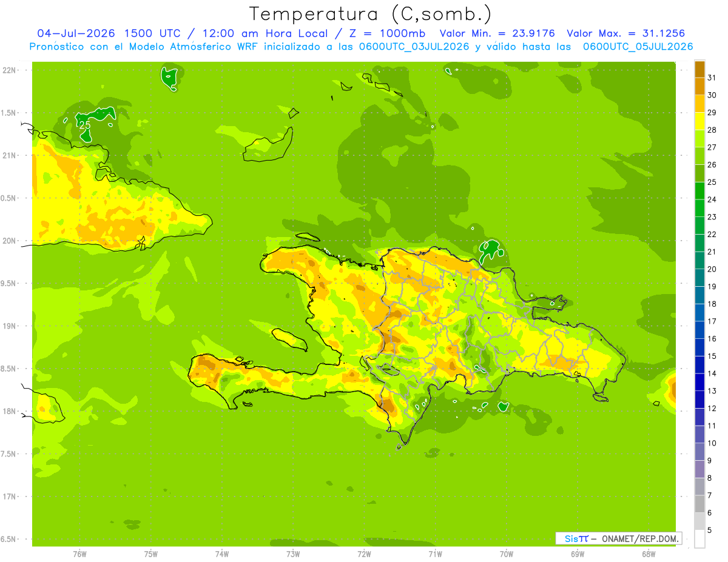The width and height of the screenshot is (728, 562).
Task: Select "Valor Min. = 23.9176" in the header
Action: point(497,33)
